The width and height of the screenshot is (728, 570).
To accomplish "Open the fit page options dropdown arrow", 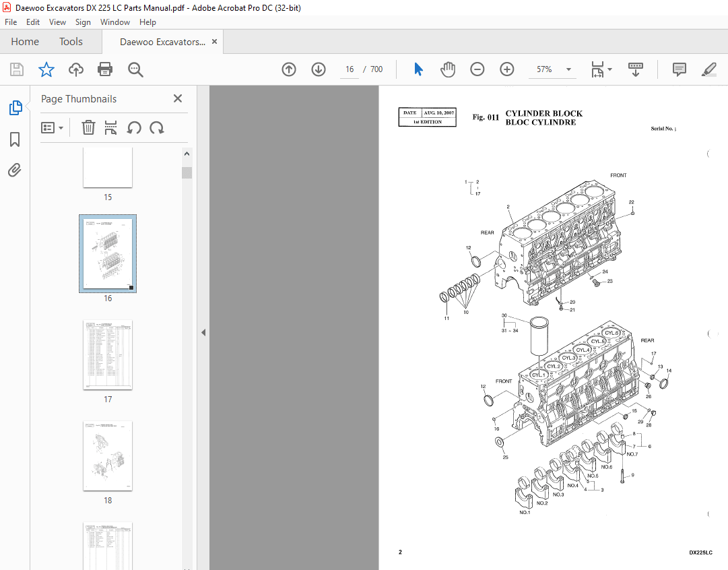I will pyautogui.click(x=610, y=69).
